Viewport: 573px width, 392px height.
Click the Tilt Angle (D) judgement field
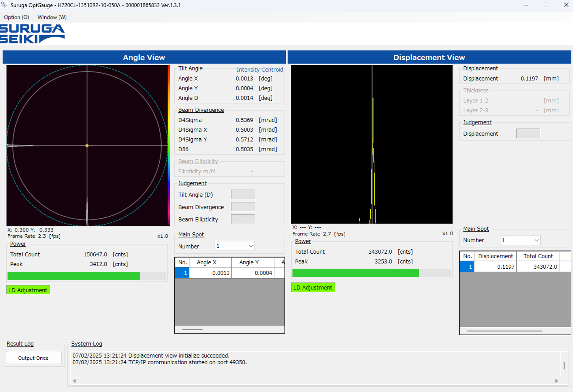[x=243, y=194]
